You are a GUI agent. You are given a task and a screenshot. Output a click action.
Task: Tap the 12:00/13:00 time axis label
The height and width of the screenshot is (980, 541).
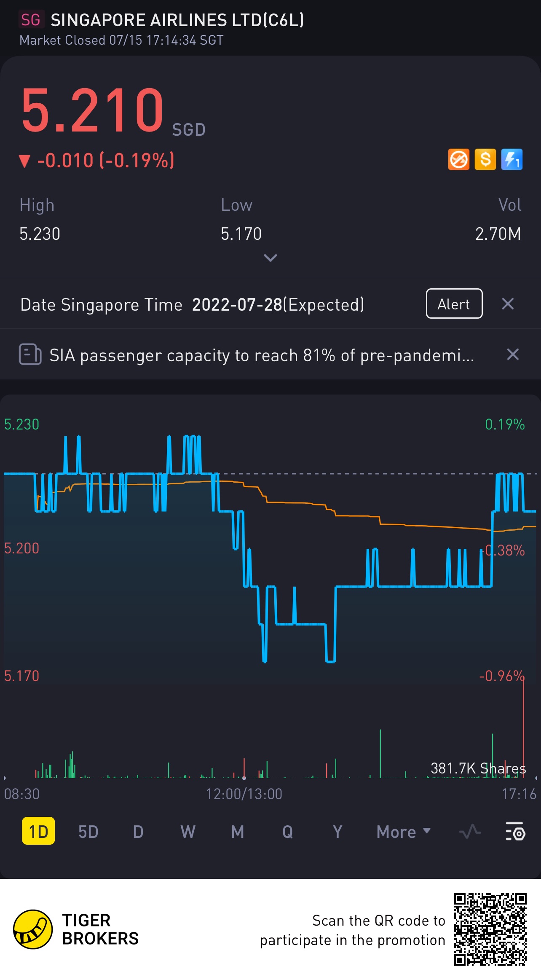[x=244, y=794]
